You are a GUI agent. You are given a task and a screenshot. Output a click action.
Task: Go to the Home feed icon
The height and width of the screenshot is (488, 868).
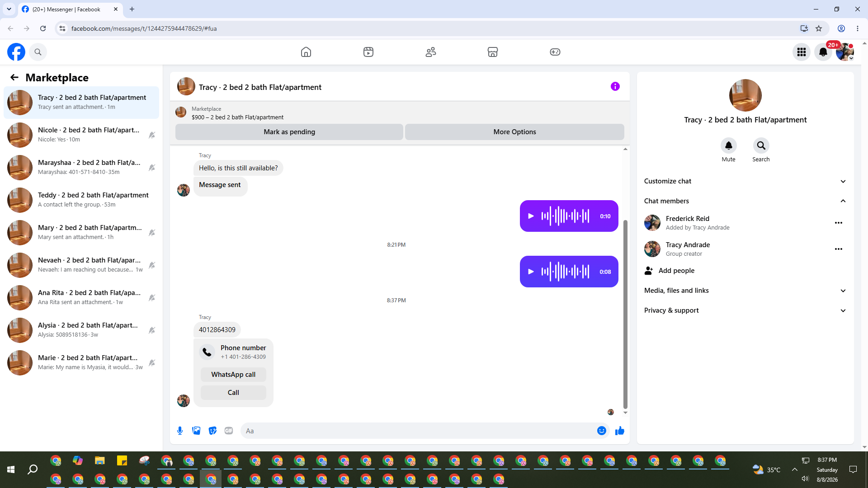pyautogui.click(x=306, y=52)
